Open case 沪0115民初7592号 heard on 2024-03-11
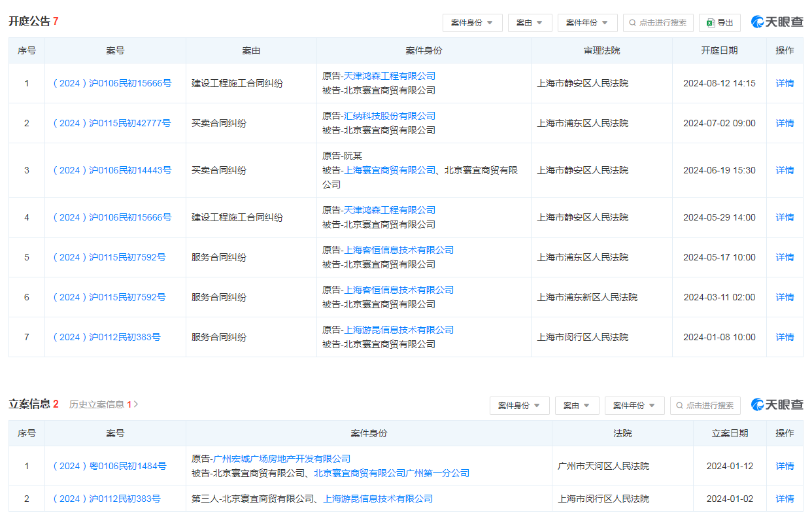Image resolution: width=812 pixels, height=513 pixels. pos(109,297)
